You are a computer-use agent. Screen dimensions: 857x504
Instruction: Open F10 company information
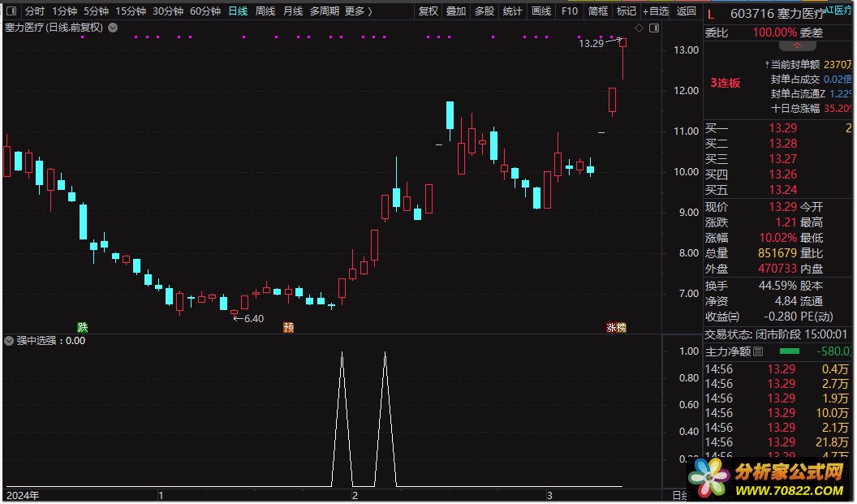pos(570,11)
